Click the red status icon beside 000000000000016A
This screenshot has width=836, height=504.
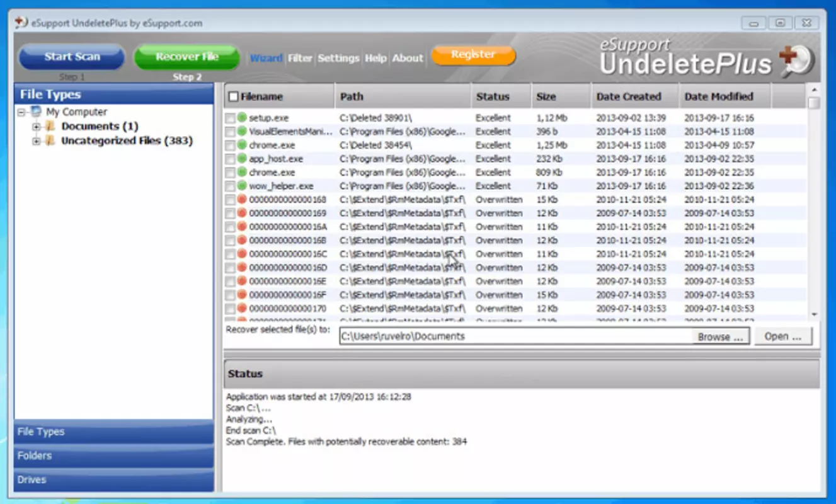coord(242,227)
